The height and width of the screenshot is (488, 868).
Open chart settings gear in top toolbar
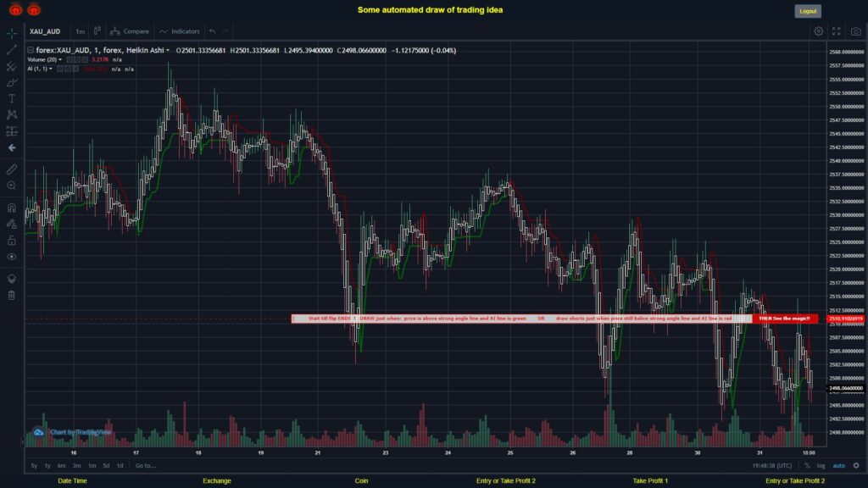pos(818,31)
